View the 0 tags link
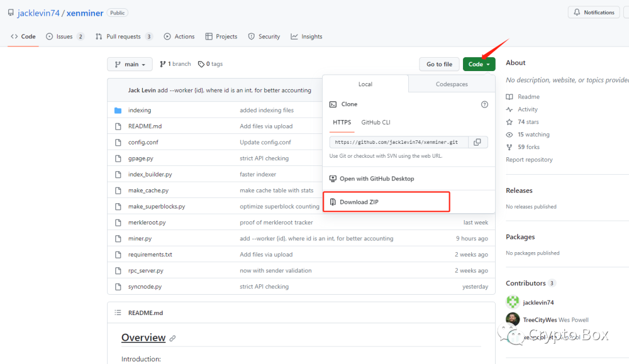This screenshot has height=364, width=629. click(210, 64)
